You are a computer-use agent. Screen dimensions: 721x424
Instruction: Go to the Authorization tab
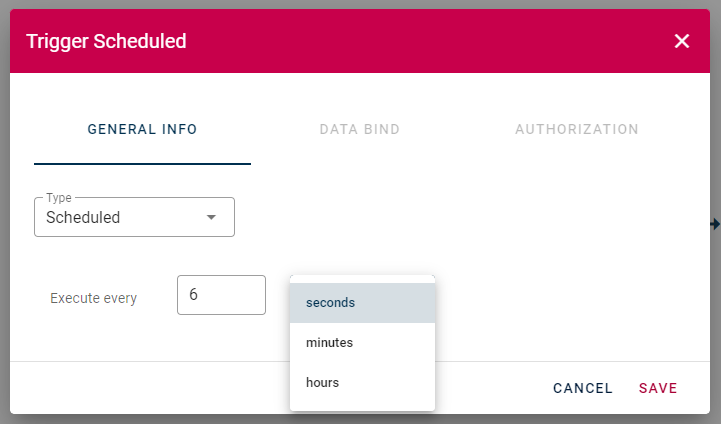click(577, 129)
